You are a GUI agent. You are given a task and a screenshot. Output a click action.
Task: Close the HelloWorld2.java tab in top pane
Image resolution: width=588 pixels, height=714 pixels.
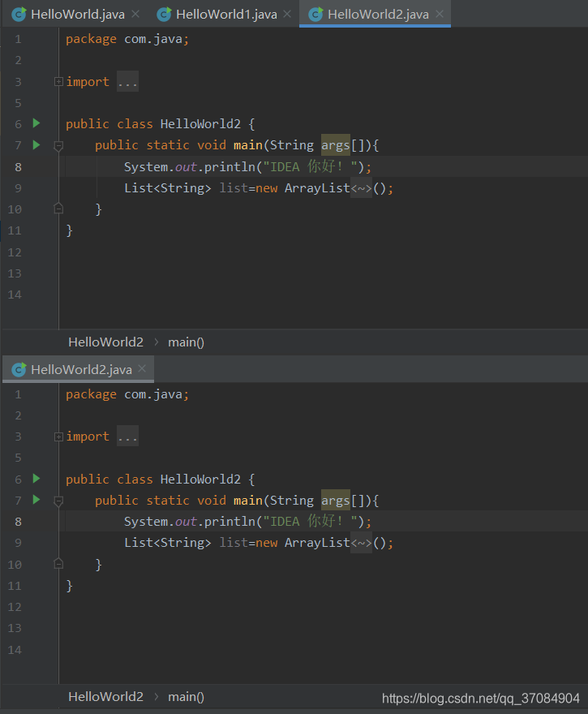pyautogui.click(x=440, y=14)
